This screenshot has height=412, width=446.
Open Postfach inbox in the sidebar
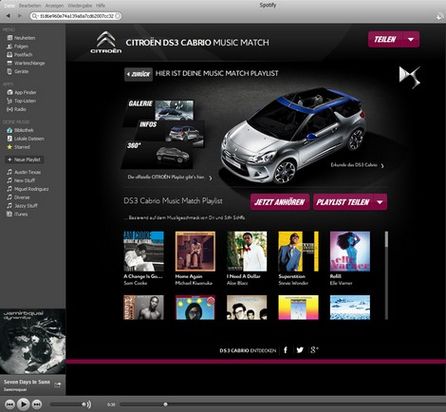20,55
